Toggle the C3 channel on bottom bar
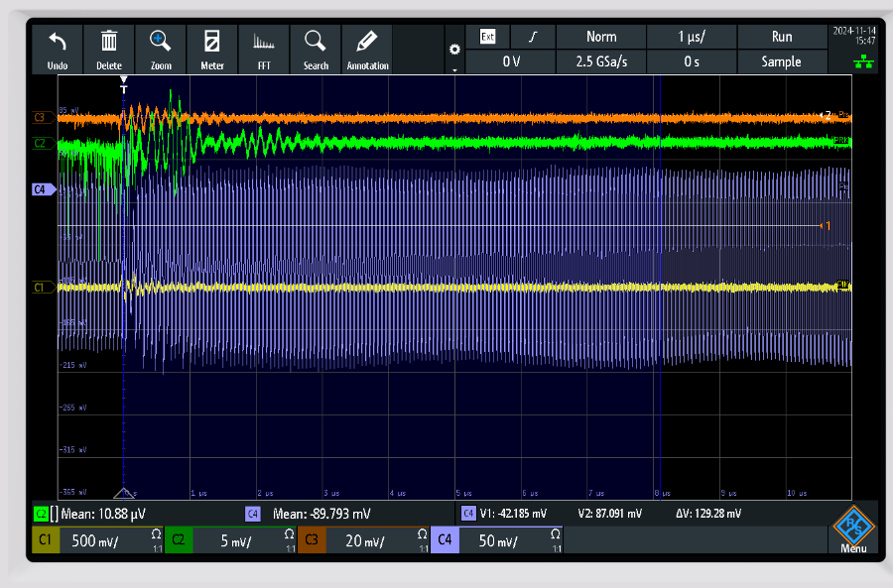893x588 pixels. pyautogui.click(x=312, y=541)
